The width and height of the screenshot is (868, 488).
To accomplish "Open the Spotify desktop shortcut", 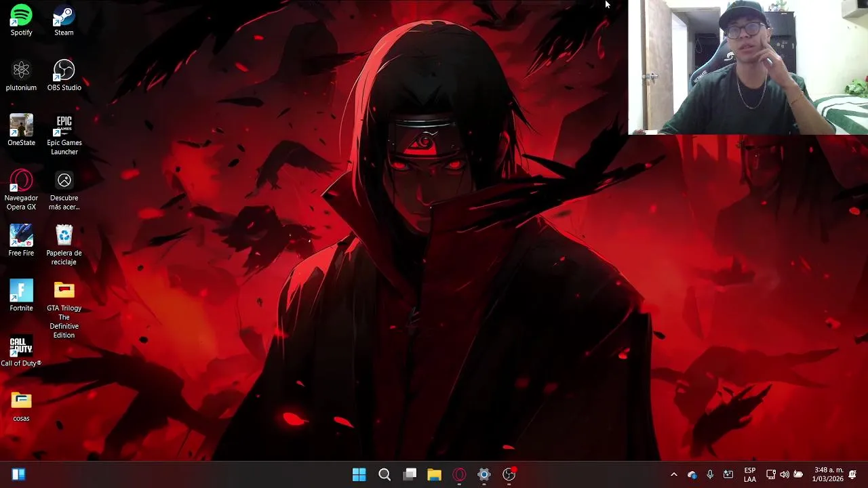I will coord(21,20).
